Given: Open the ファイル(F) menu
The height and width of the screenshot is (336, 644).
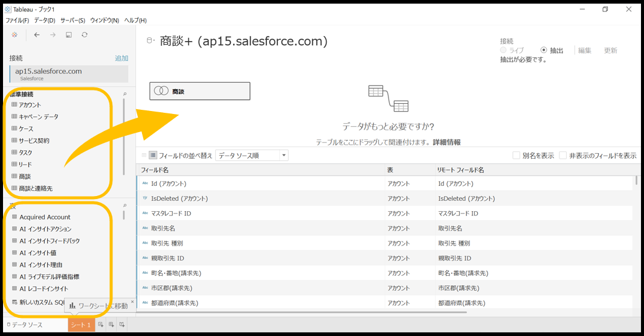Looking at the screenshot, I should 18,20.
